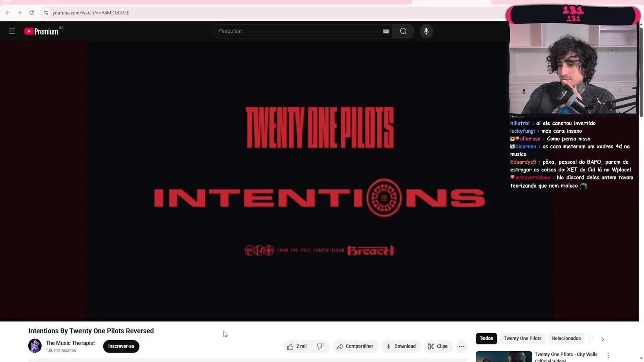The width and height of the screenshot is (644, 362).
Task: Open more actions three-dot menu under video
Action: [x=461, y=346]
